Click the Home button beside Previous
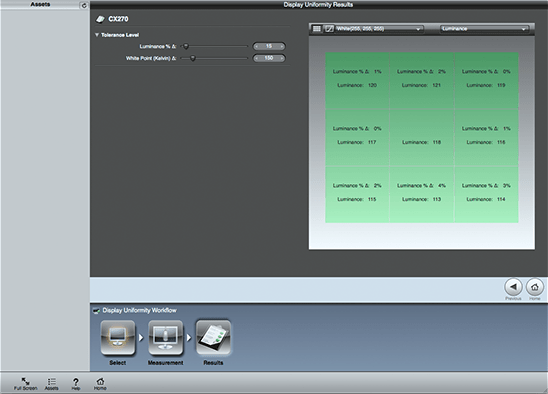This screenshot has width=548, height=394. click(x=534, y=287)
